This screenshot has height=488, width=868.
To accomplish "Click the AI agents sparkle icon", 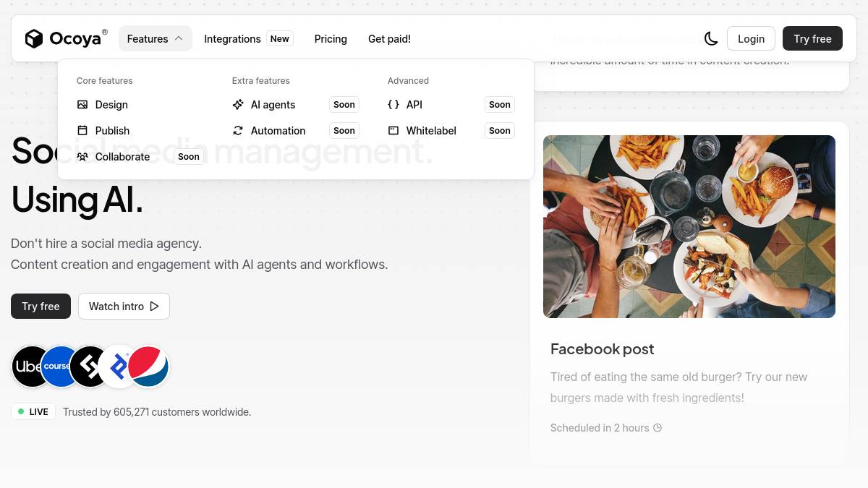I will click(238, 105).
